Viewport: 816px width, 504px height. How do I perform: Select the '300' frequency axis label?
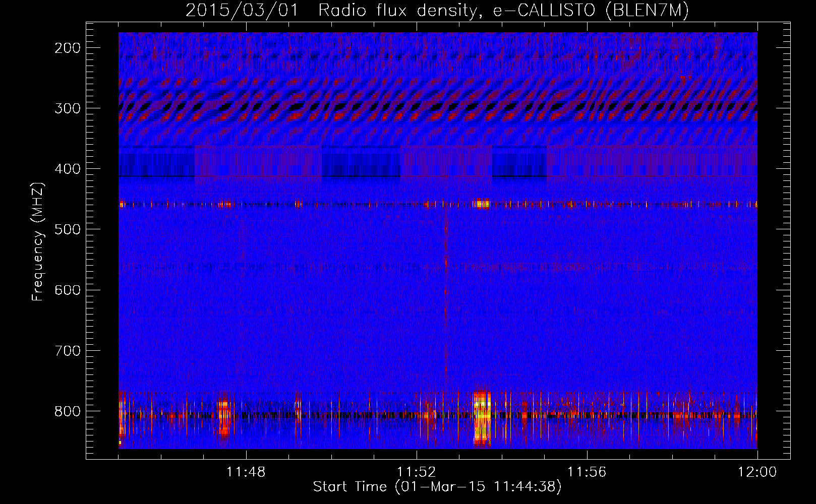point(68,108)
